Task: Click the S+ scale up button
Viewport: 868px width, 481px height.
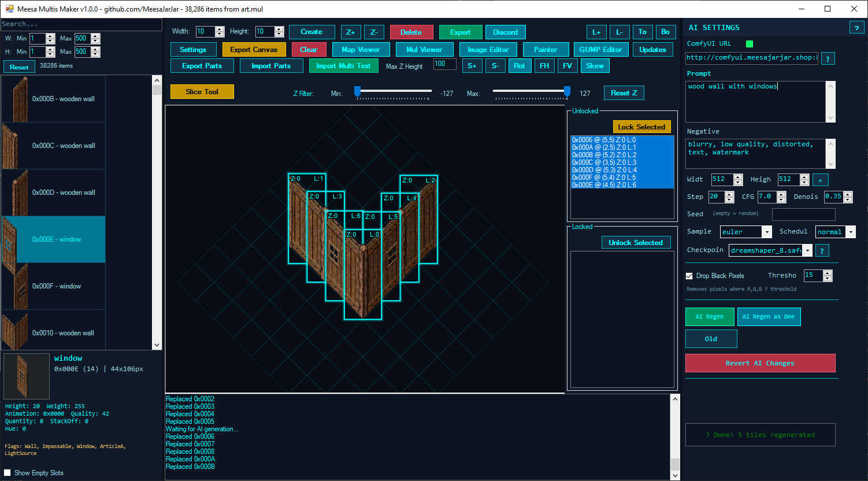Action: click(x=472, y=66)
